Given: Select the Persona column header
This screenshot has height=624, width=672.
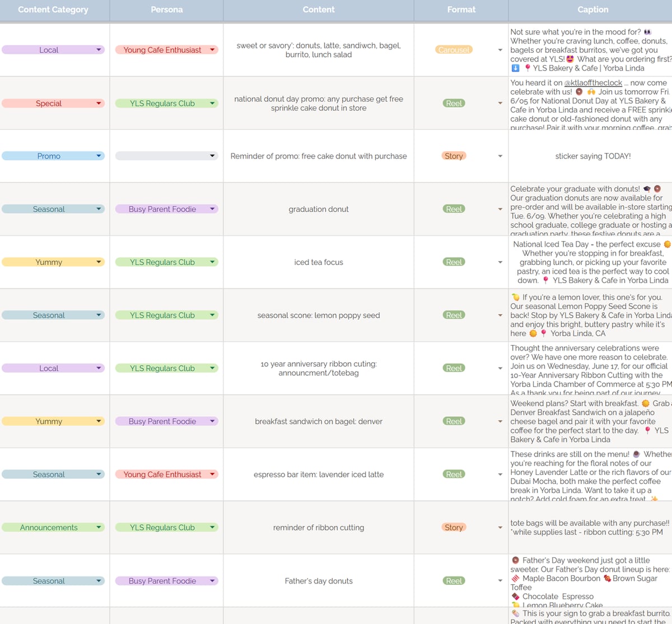Looking at the screenshot, I should click(x=166, y=10).
